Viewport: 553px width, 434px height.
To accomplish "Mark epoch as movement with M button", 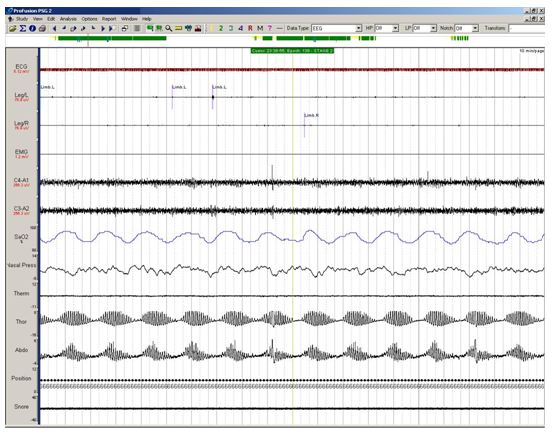I will 260,28.
